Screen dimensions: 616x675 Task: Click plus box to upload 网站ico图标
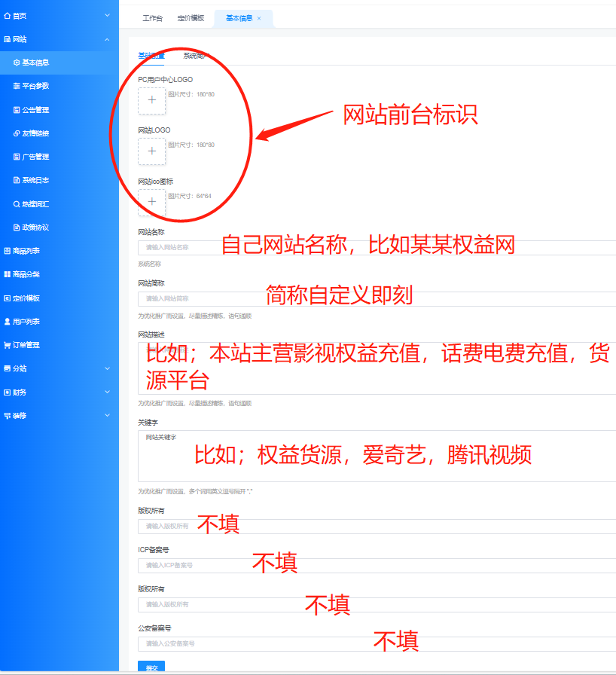tap(151, 202)
